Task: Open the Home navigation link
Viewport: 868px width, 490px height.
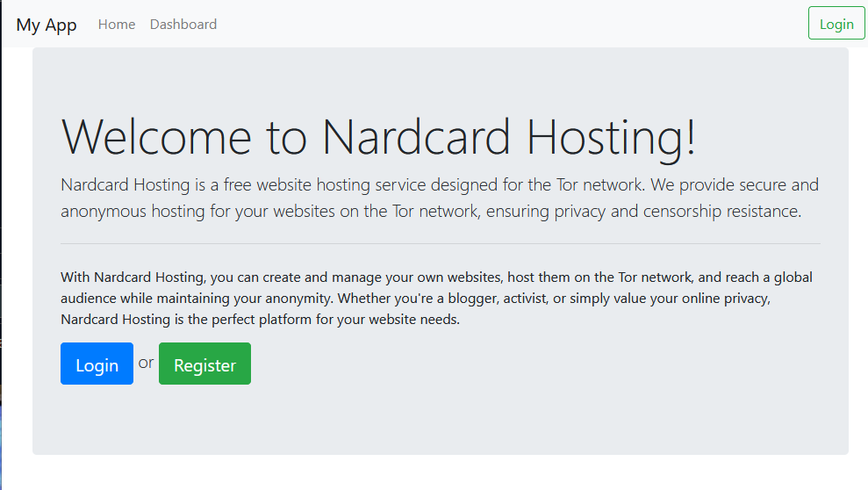Action: tap(117, 25)
